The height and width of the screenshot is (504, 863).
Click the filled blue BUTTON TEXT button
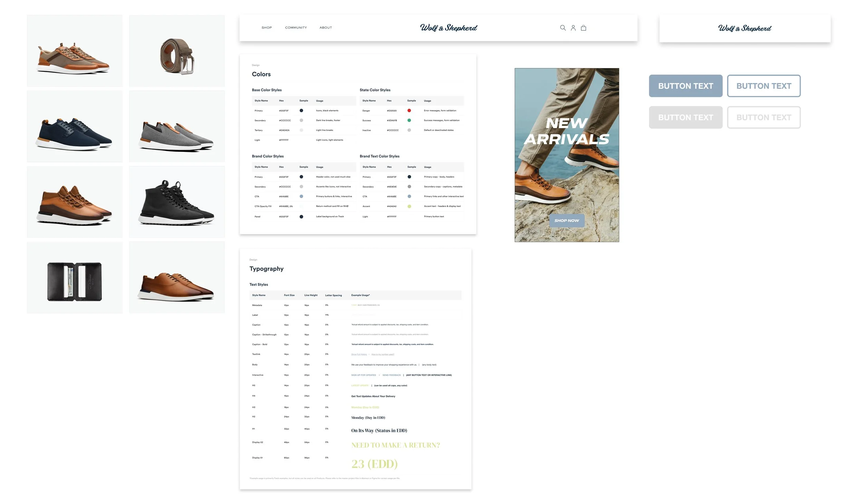[686, 86]
